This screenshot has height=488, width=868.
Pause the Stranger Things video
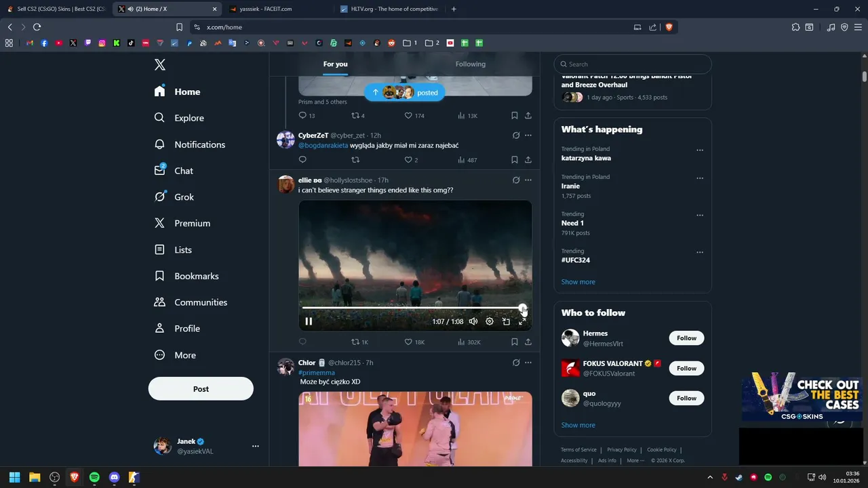309,321
